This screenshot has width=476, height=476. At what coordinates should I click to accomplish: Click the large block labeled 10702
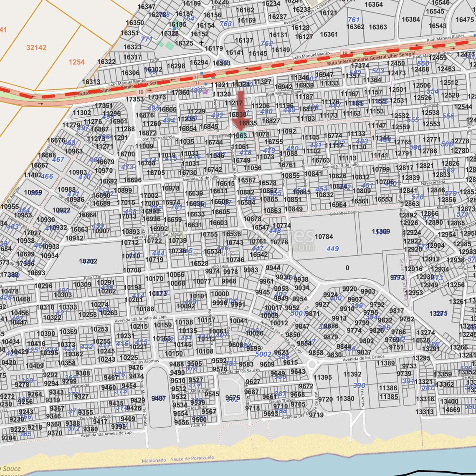coord(88,262)
